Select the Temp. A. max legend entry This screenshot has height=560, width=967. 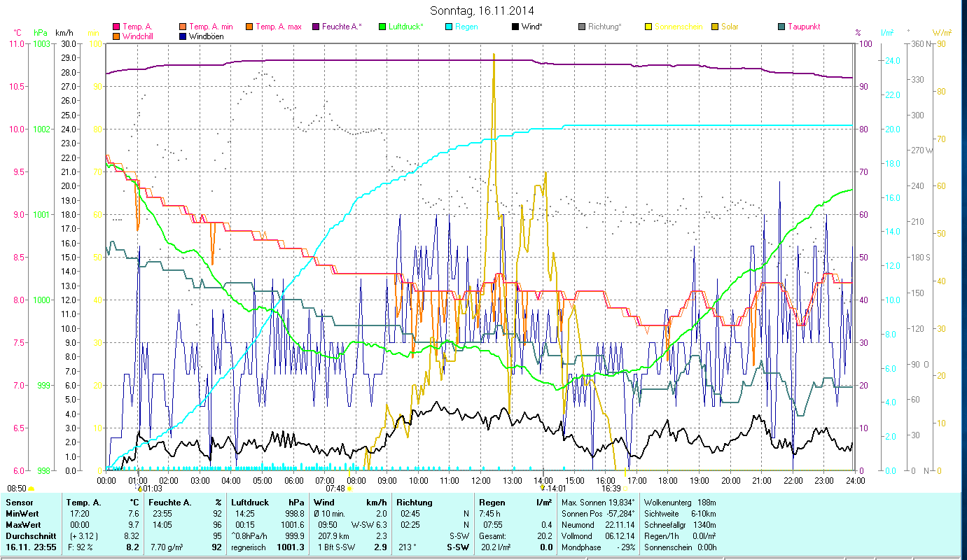(x=278, y=27)
